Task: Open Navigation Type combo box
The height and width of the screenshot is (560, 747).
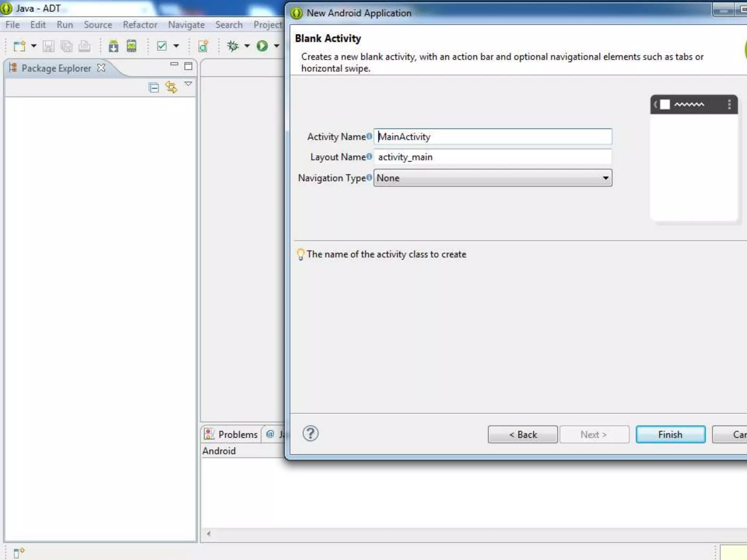Action: [x=492, y=178]
